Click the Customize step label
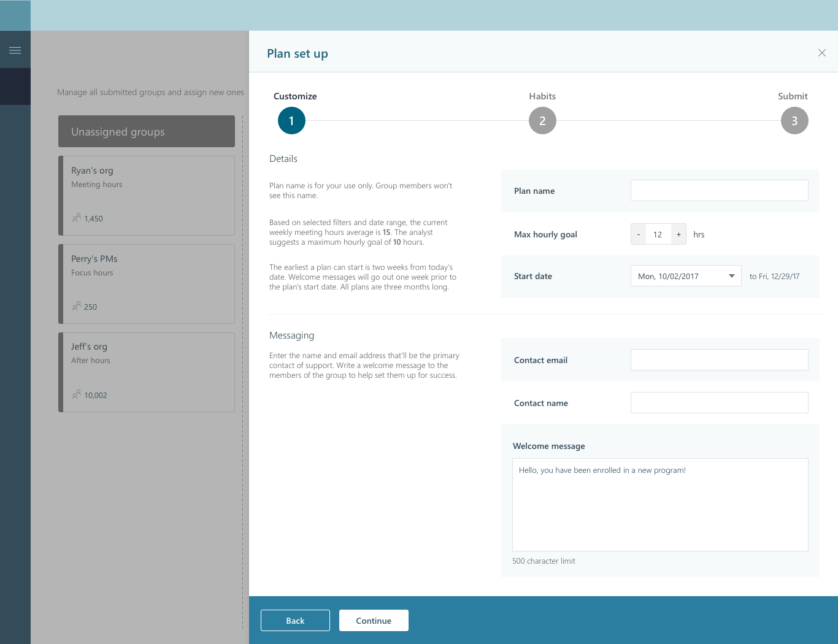 point(295,96)
